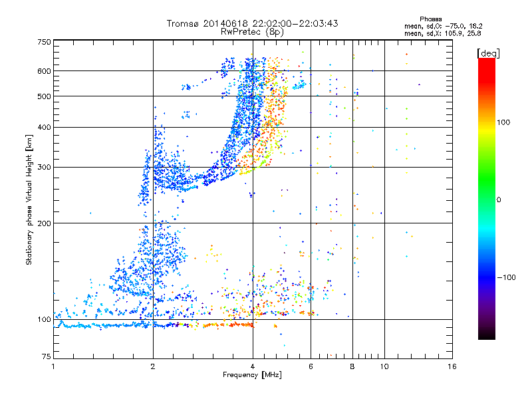Click the 'mean, sd,X: 105.9, 25.8' text
This screenshot has width=532, height=399.
pos(442,33)
